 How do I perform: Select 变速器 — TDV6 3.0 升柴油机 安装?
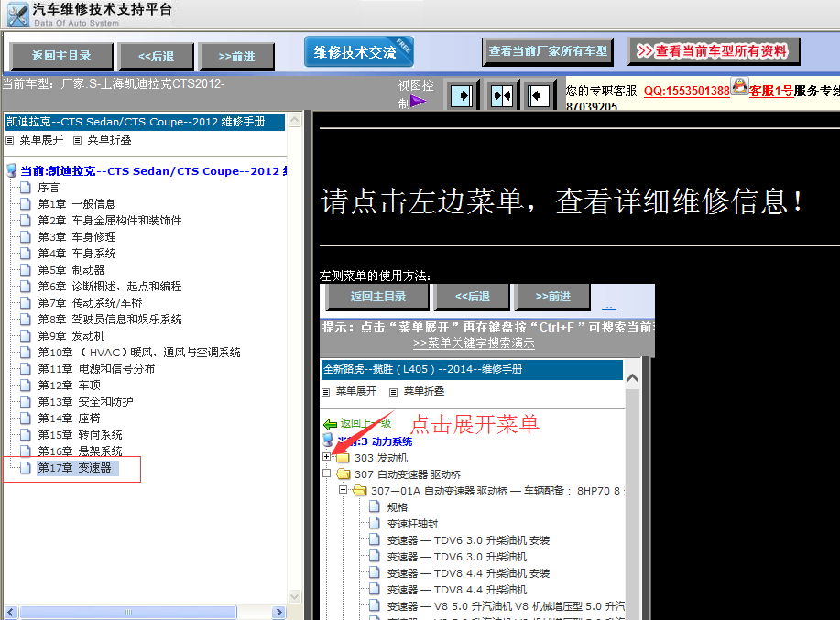click(x=468, y=540)
